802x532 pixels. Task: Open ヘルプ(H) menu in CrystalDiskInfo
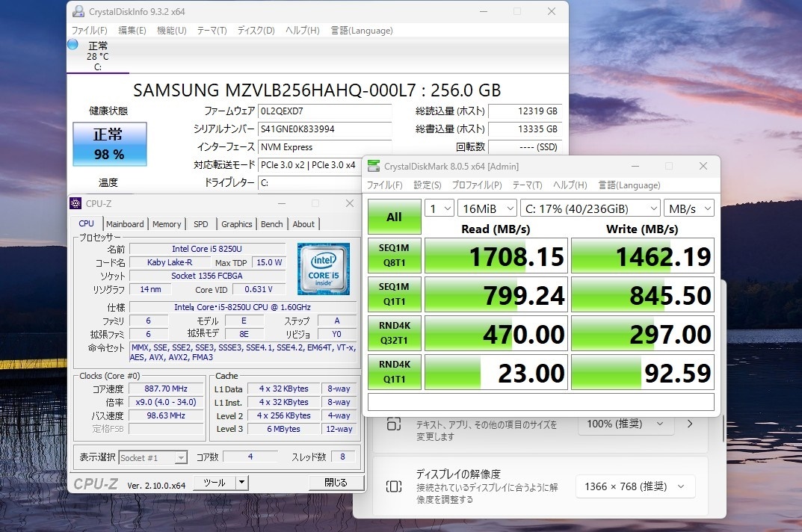(302, 30)
